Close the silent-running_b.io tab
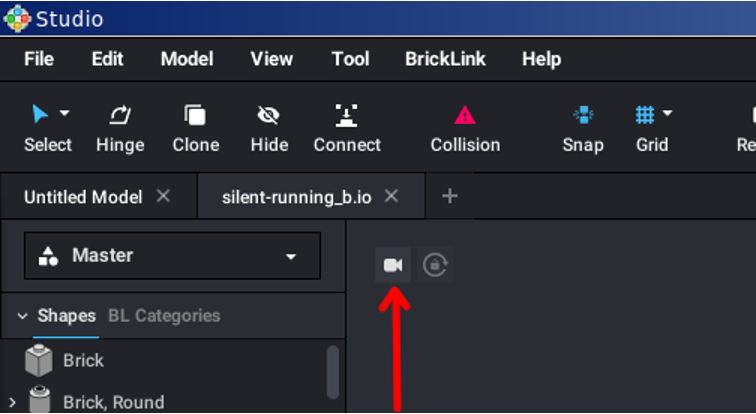 click(x=391, y=196)
